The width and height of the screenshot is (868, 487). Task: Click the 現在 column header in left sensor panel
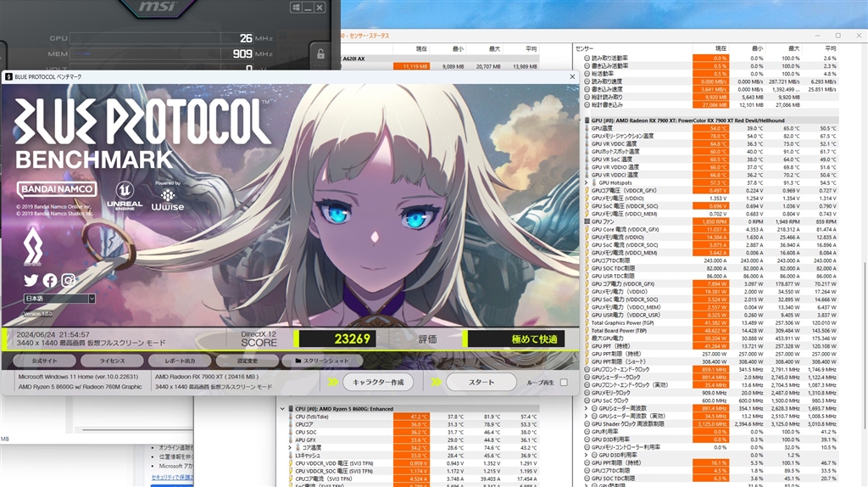tap(421, 49)
